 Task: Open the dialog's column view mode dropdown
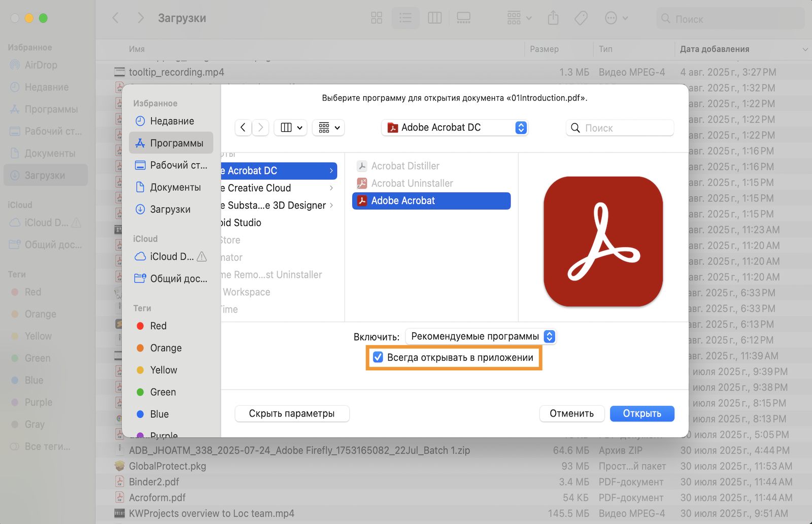coord(291,128)
